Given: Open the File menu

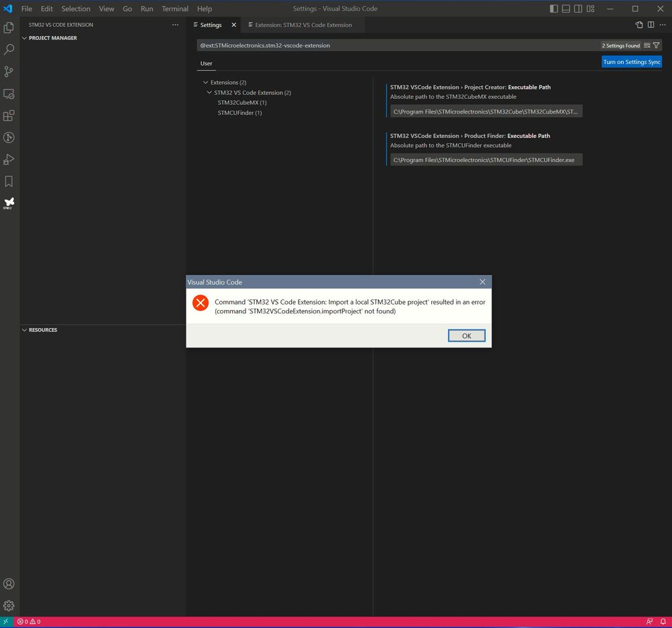Looking at the screenshot, I should [27, 9].
